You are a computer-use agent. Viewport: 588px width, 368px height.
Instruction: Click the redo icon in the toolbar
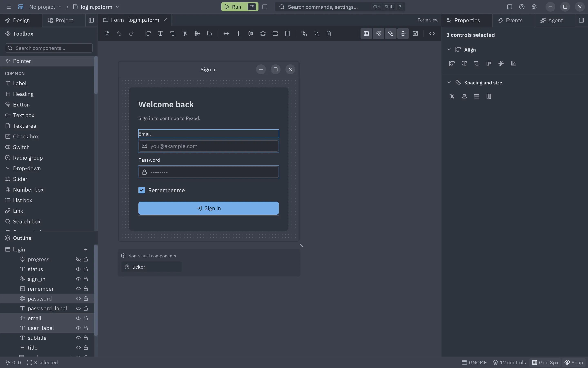point(131,34)
